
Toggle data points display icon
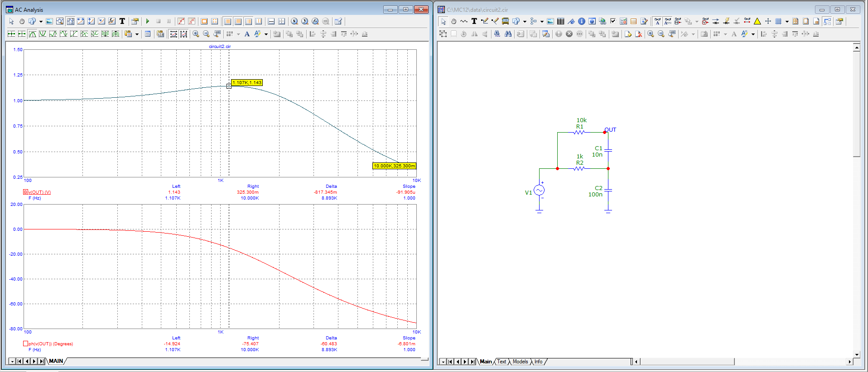click(181, 21)
